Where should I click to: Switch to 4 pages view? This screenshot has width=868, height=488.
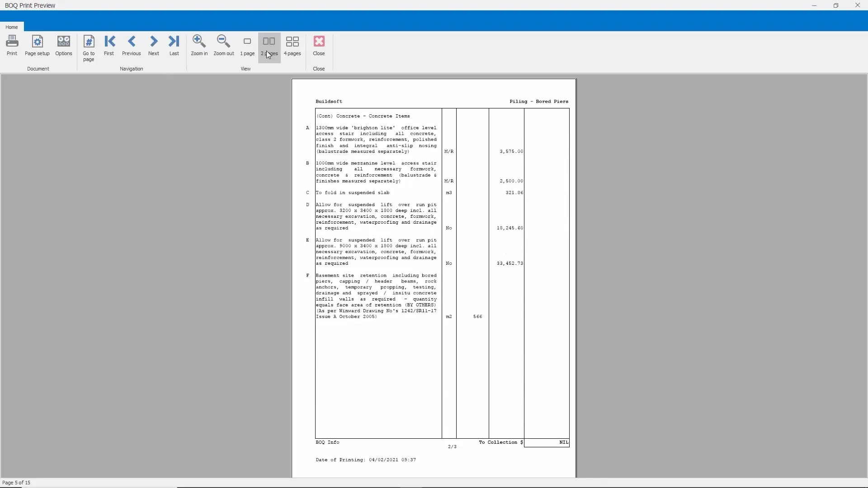(x=292, y=45)
